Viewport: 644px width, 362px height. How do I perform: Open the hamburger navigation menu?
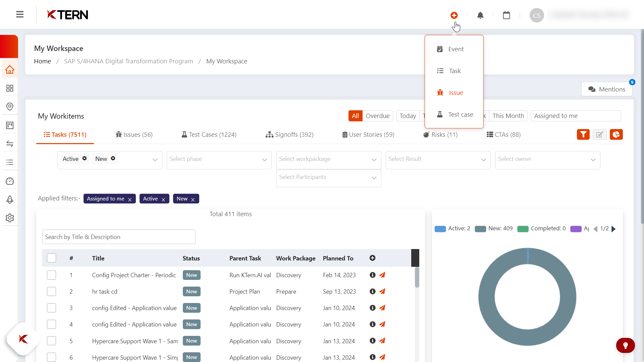click(x=20, y=14)
